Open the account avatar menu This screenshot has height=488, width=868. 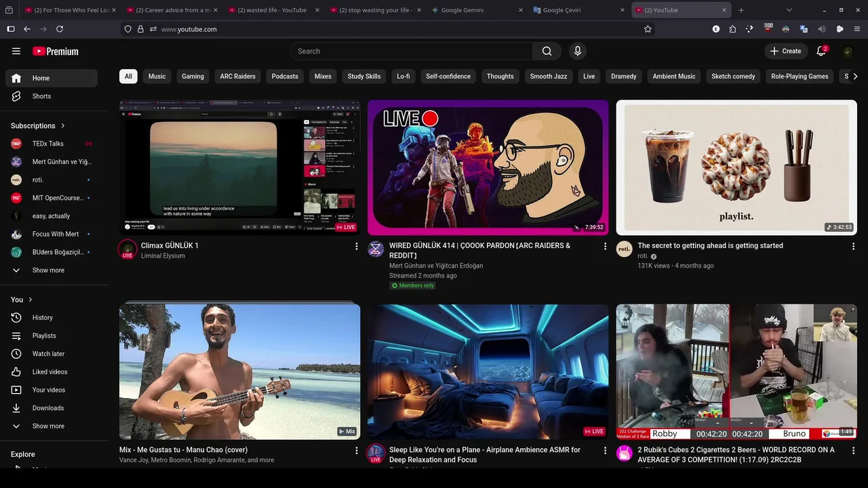pyautogui.click(x=848, y=51)
